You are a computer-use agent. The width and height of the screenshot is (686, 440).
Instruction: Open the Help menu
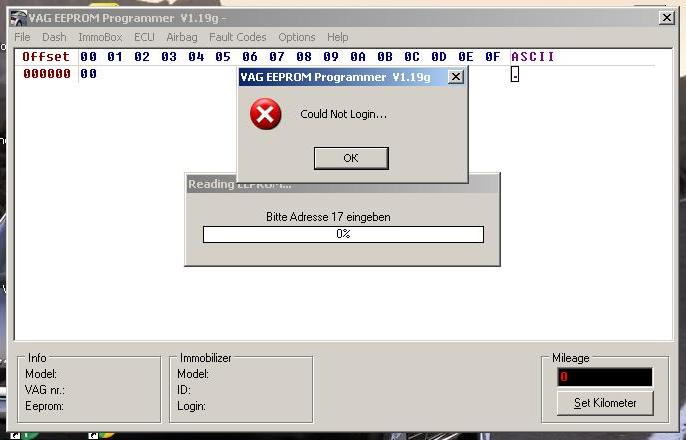338,37
